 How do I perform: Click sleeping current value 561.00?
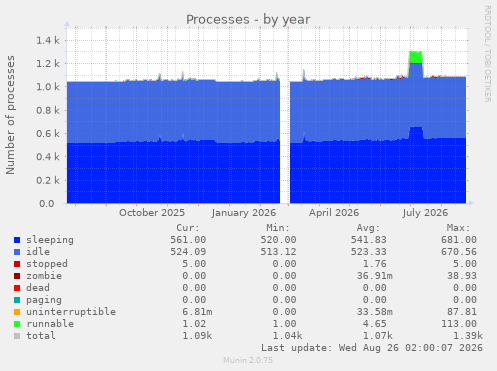pyautogui.click(x=188, y=240)
